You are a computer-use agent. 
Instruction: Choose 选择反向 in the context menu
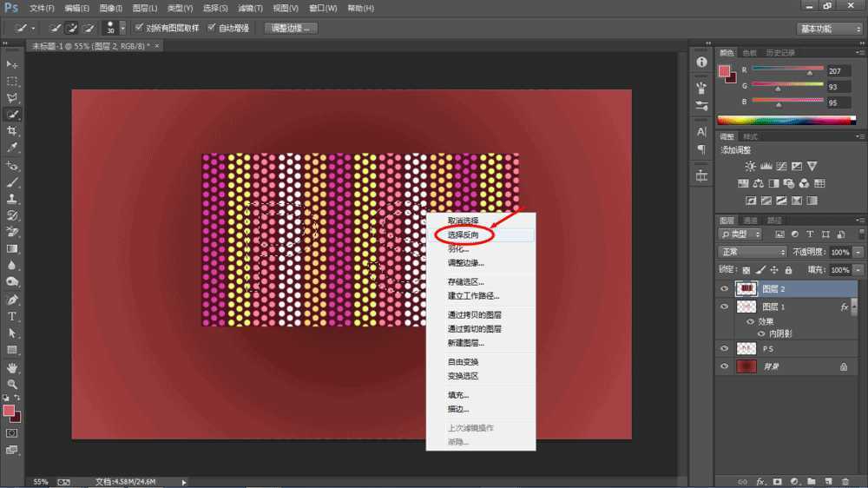click(470, 234)
